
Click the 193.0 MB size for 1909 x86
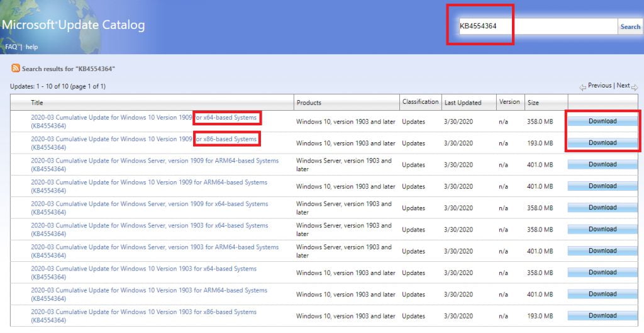coord(540,143)
